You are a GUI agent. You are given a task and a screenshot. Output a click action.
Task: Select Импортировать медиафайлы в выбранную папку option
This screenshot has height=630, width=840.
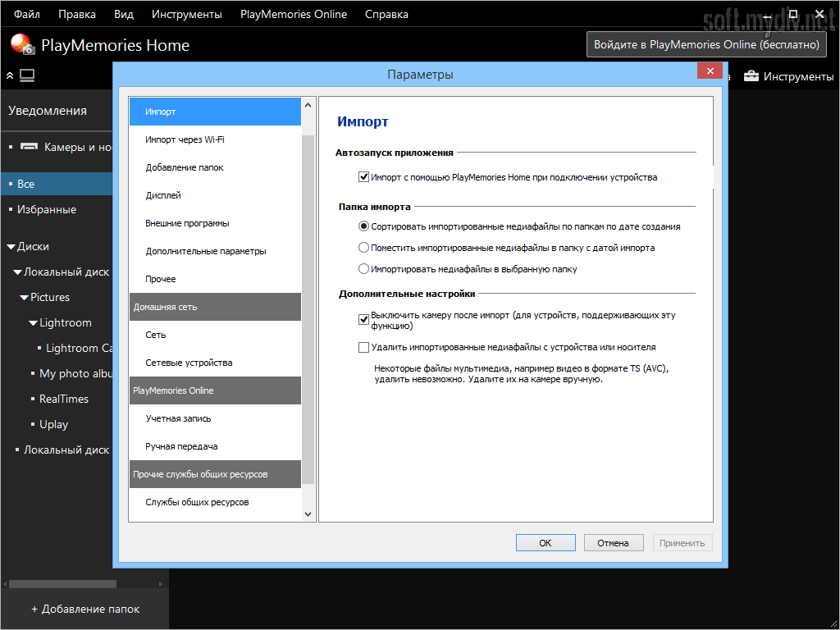(x=363, y=269)
